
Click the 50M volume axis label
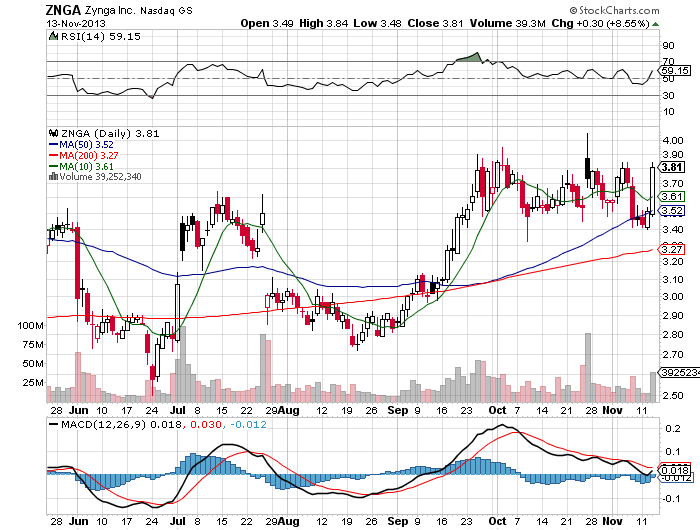pyautogui.click(x=33, y=363)
